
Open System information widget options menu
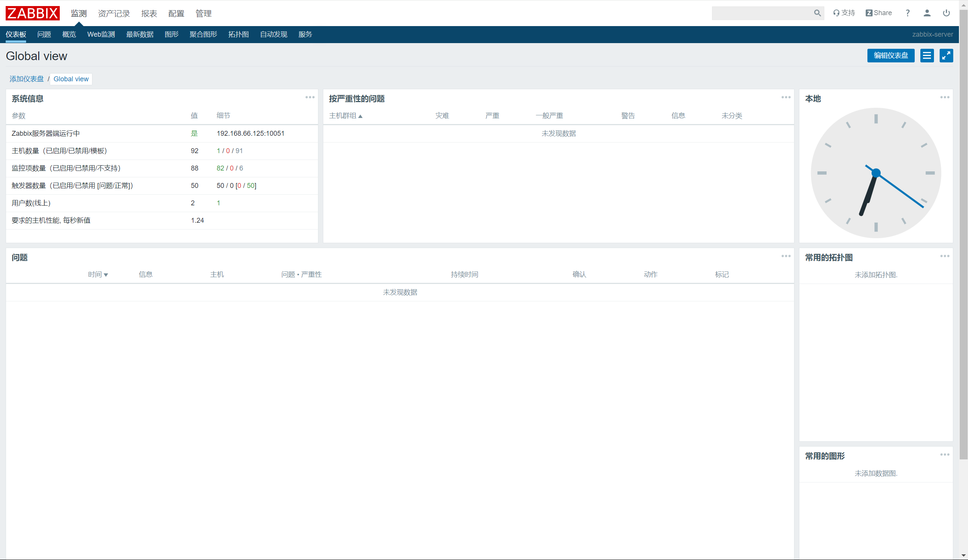[310, 98]
